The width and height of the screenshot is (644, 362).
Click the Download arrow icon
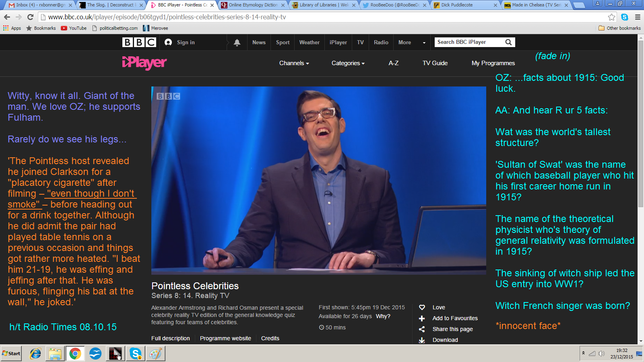point(422,340)
